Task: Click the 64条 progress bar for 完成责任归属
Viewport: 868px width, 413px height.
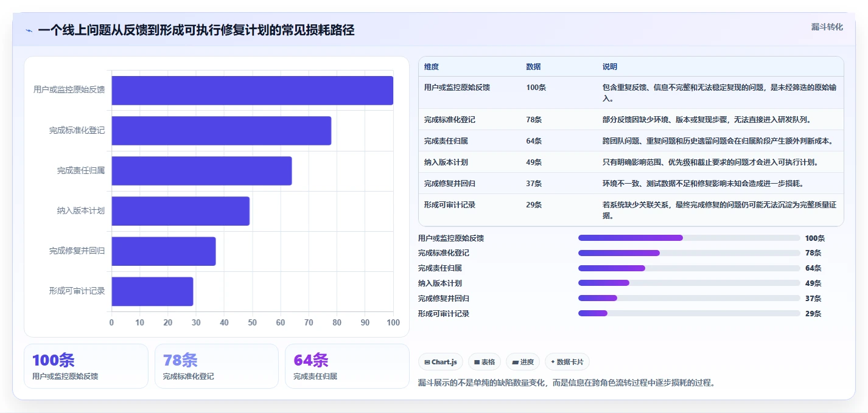Action: 689,268
